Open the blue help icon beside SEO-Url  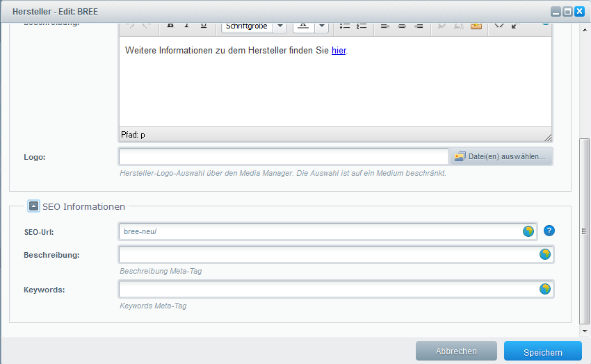click(x=549, y=231)
